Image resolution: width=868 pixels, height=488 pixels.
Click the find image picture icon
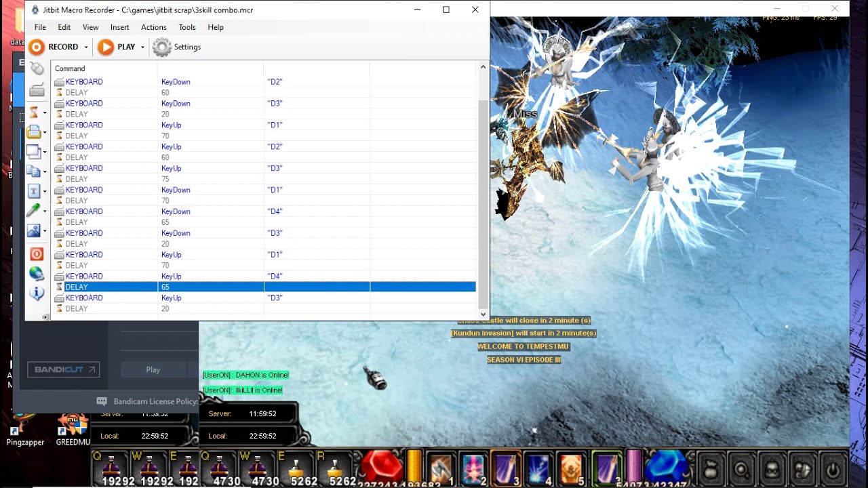(34, 231)
